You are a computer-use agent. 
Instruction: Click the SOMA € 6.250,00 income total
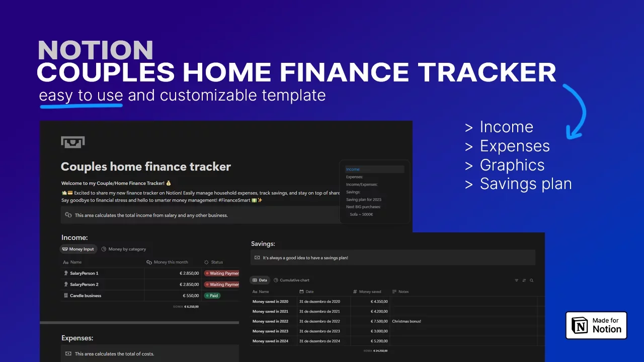(x=186, y=306)
